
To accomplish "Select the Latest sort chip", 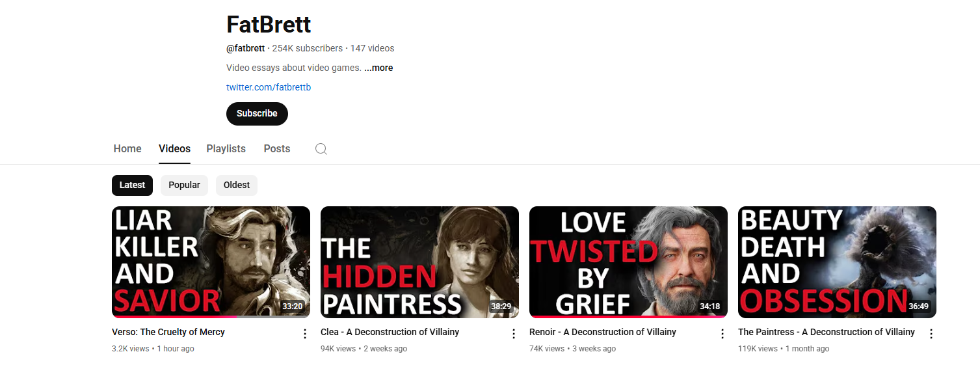I will (x=132, y=185).
